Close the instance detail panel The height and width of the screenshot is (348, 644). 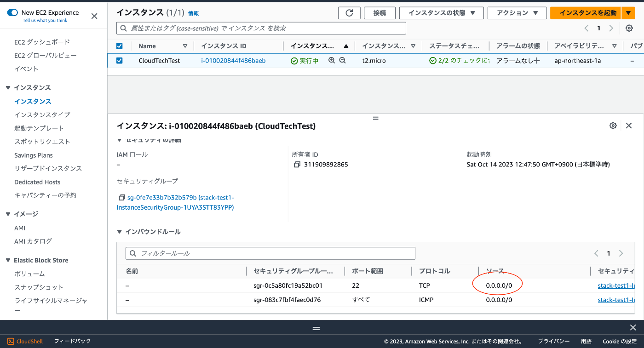[x=629, y=126]
